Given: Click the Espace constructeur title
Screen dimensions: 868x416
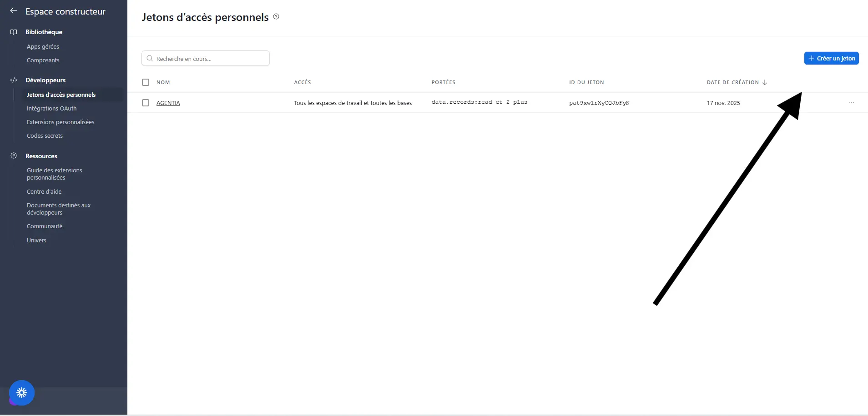Looking at the screenshot, I should 66,11.
